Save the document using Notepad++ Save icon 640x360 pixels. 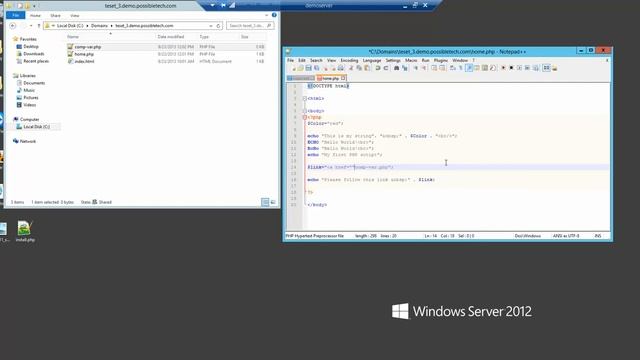click(x=308, y=68)
